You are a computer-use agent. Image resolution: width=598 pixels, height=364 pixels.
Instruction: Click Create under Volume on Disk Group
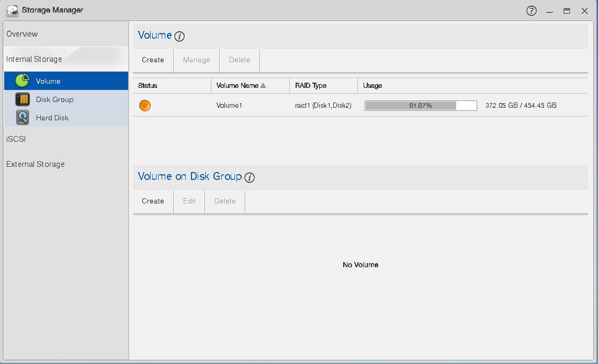click(x=153, y=201)
